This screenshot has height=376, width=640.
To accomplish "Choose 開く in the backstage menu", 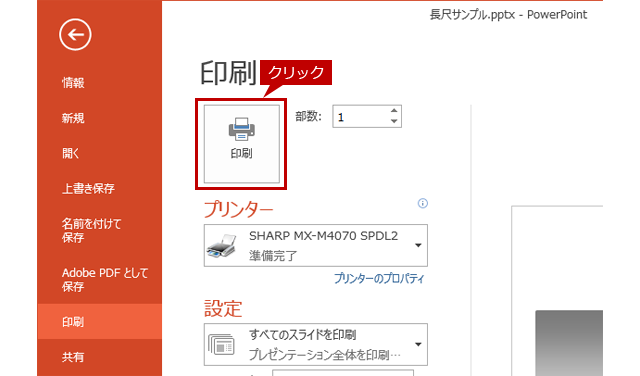I will click(71, 154).
